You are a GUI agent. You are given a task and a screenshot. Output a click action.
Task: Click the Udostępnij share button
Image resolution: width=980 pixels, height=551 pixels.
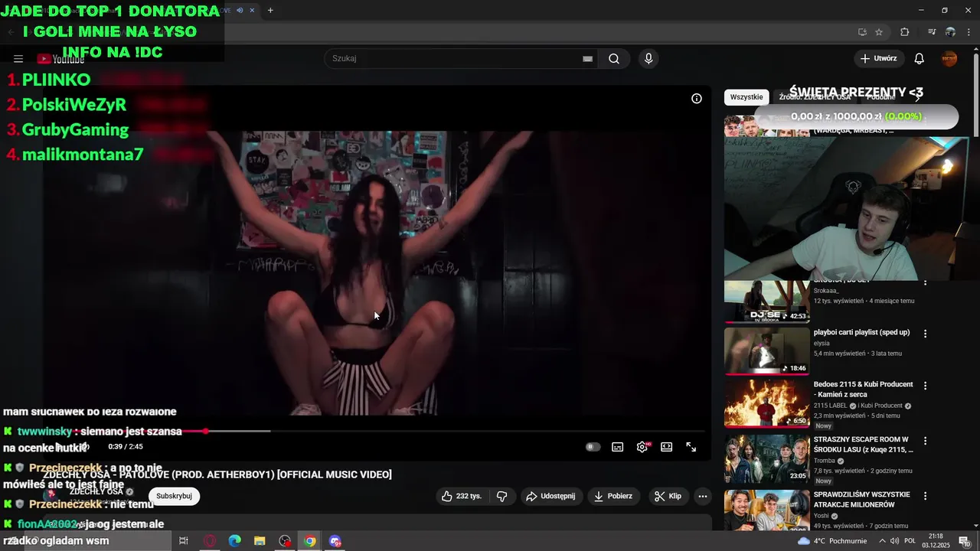(x=550, y=496)
